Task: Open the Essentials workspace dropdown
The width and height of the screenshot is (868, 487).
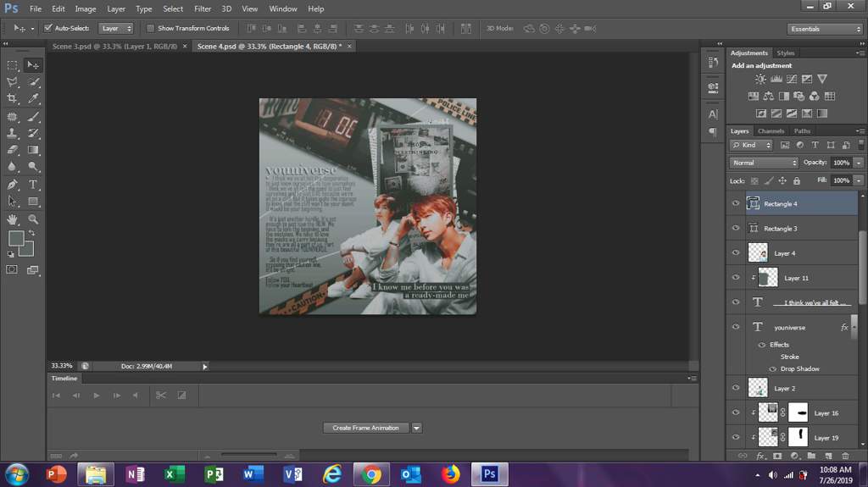Action: (824, 29)
